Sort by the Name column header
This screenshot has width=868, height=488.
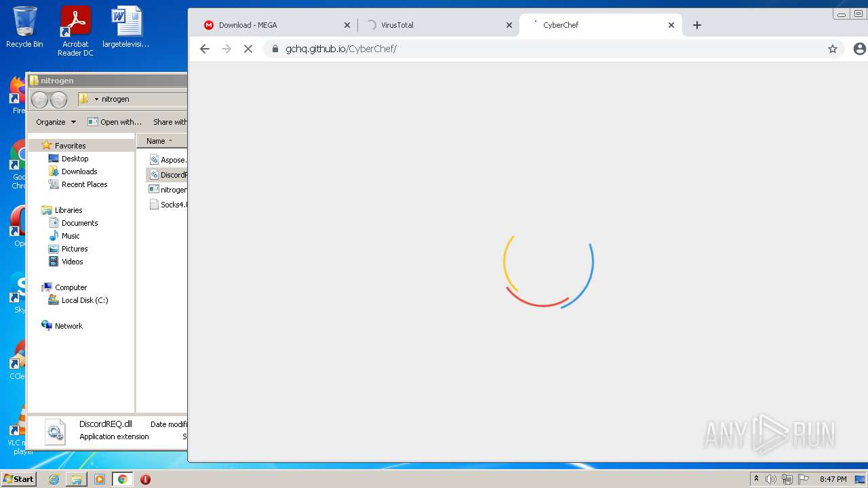coord(162,141)
